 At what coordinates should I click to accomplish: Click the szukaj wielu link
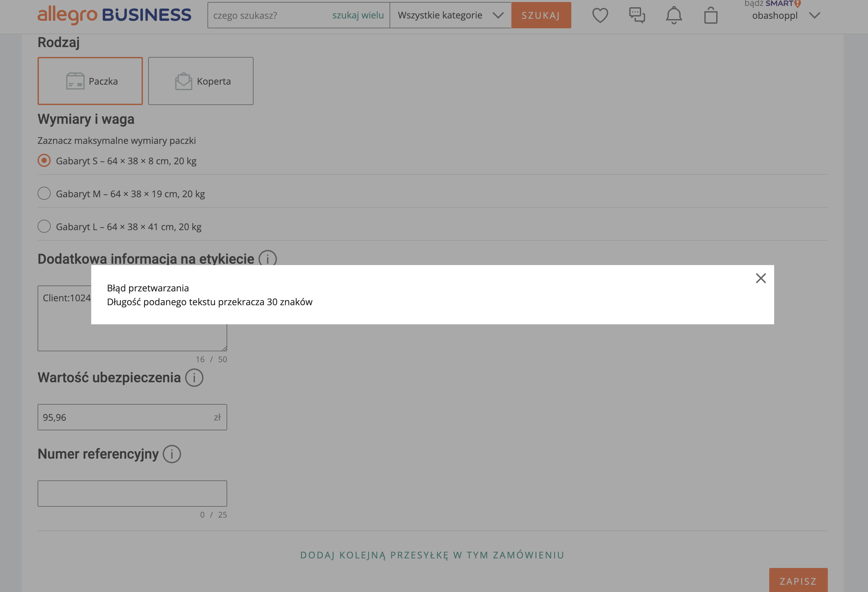point(358,15)
